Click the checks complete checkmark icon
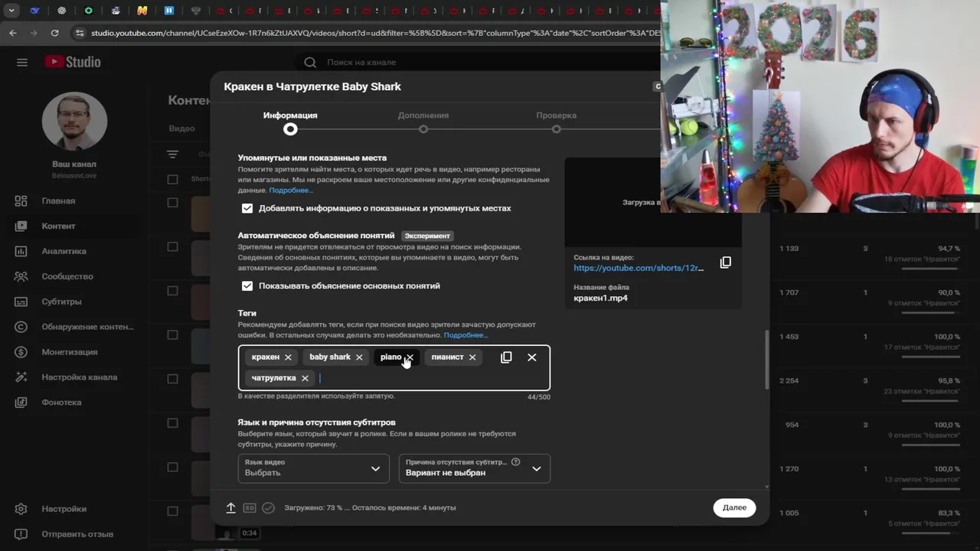980x551 pixels. [x=268, y=507]
